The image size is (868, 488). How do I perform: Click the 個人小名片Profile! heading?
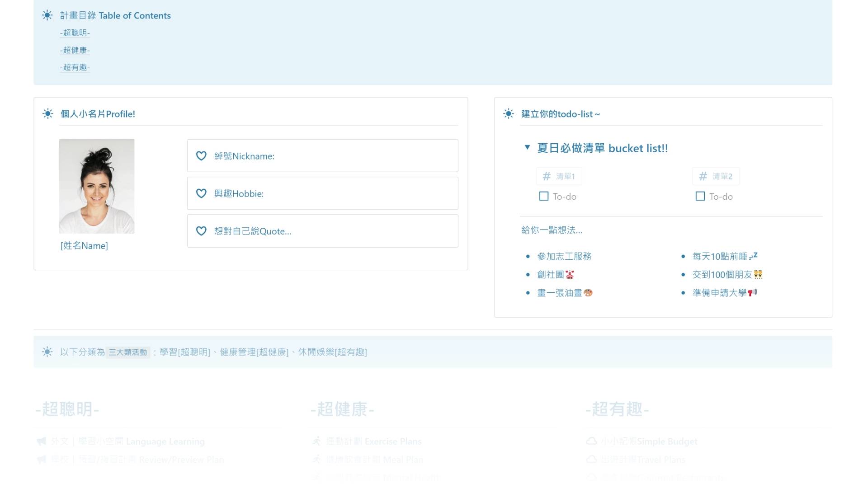98,114
